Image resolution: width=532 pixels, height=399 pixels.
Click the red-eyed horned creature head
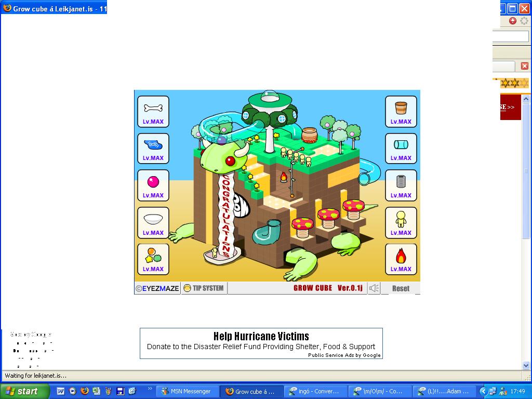click(224, 158)
